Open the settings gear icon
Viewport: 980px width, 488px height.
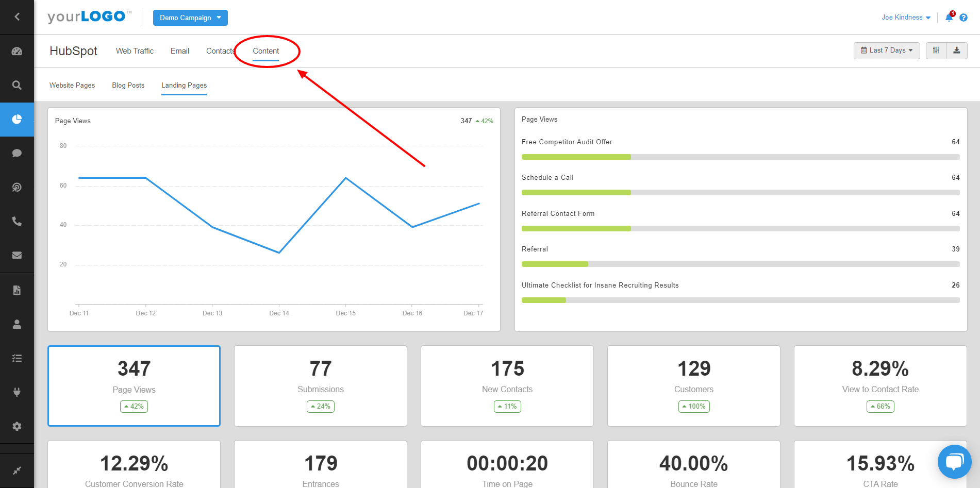(17, 426)
